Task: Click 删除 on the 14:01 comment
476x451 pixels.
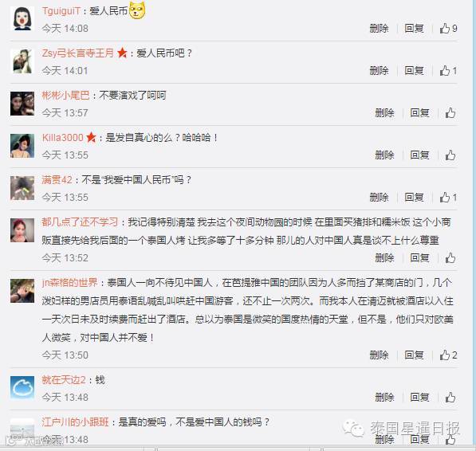Action: tap(380, 71)
